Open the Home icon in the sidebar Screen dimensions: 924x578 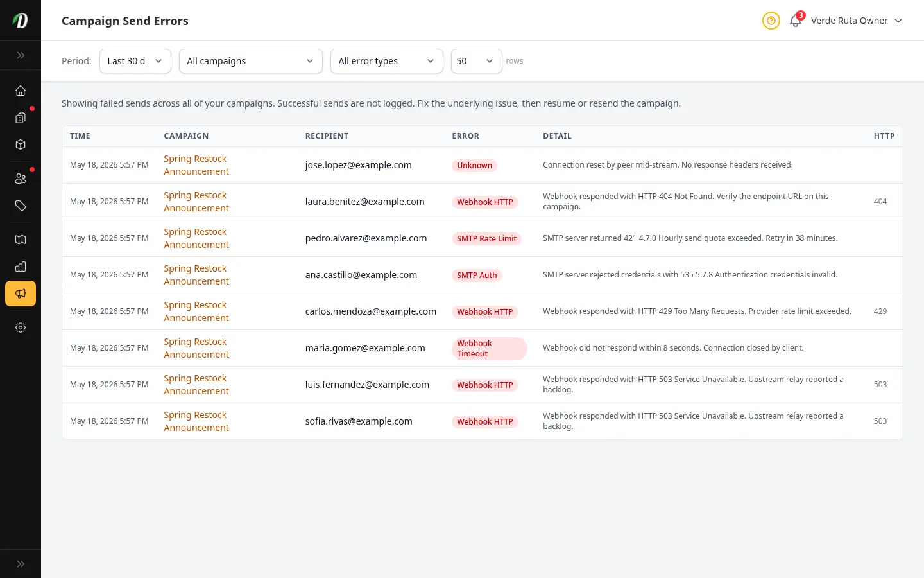pos(21,91)
